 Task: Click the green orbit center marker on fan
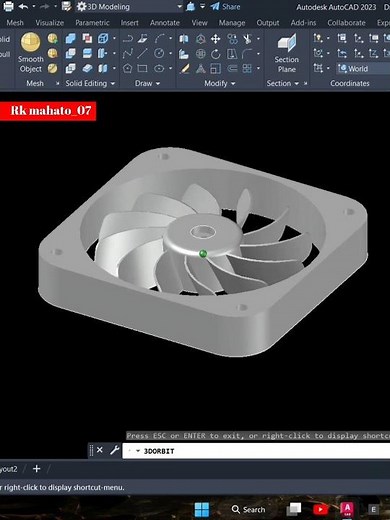(x=203, y=254)
